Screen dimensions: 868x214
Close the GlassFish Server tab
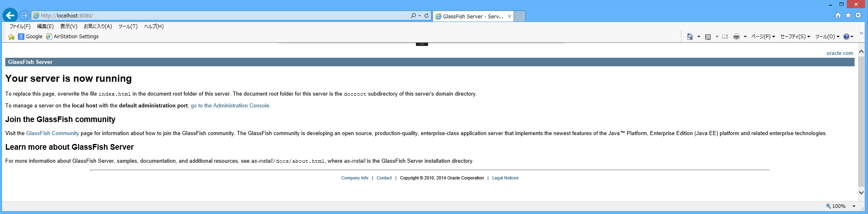[509, 16]
